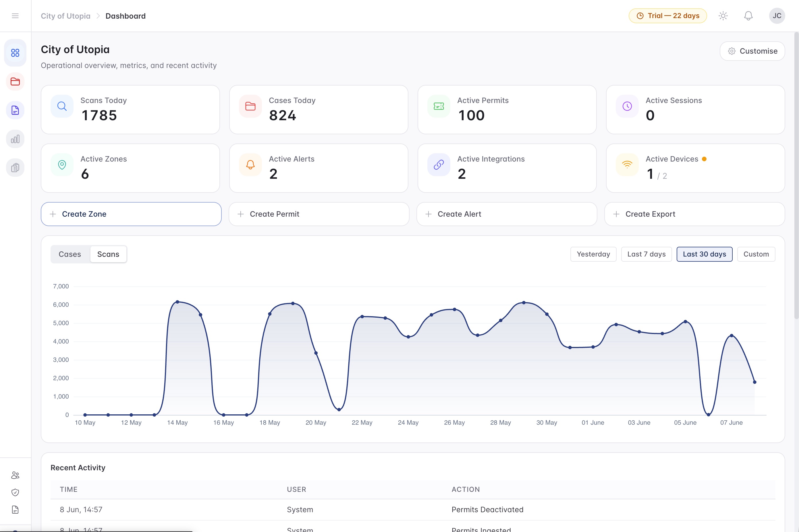Click the Create Permit button
Image resolution: width=799 pixels, height=532 pixels.
319,214
